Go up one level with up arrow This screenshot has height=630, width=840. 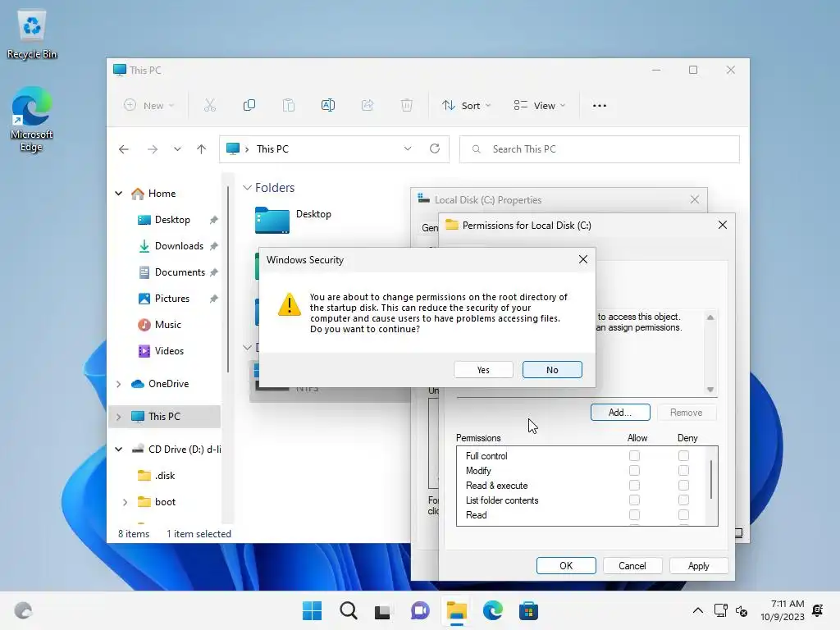coord(202,149)
